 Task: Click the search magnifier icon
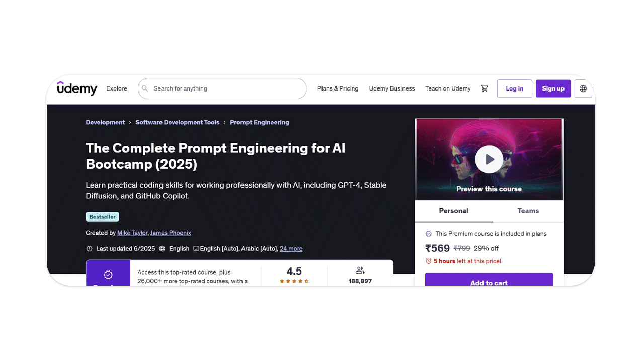click(x=145, y=88)
